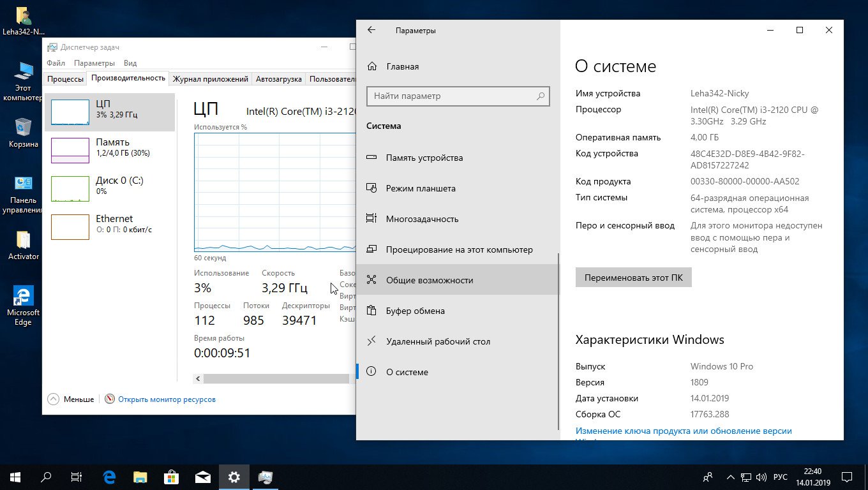
Task: Open РУС language indicator
Action: click(x=780, y=477)
